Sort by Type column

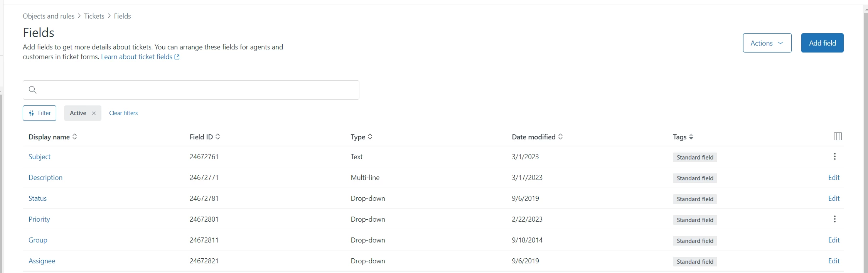(361, 137)
